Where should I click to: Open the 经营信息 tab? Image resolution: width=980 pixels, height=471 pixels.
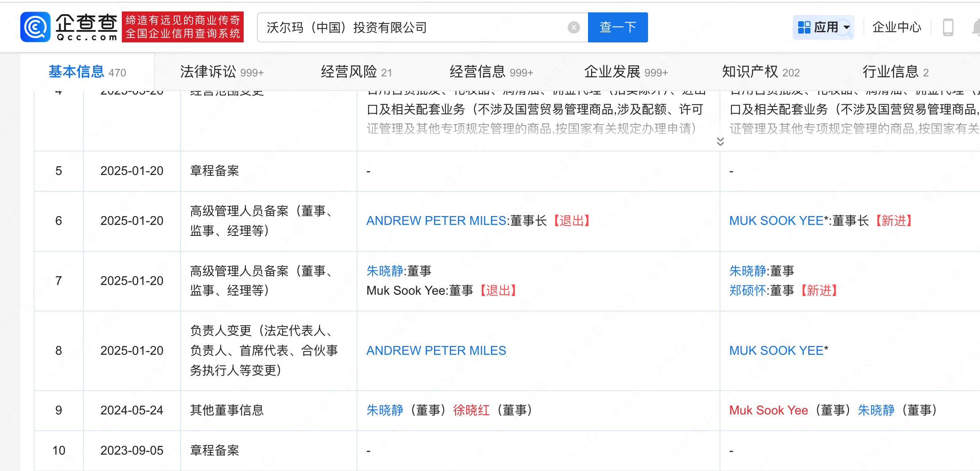coord(491,72)
